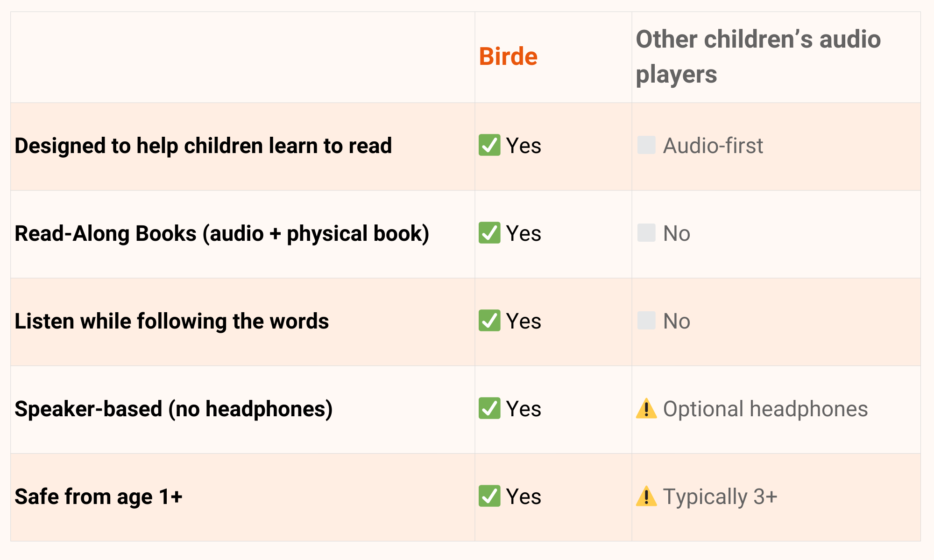Viewport: 934px width, 560px height.
Task: Click Listen while following the words label
Action: click(x=171, y=321)
